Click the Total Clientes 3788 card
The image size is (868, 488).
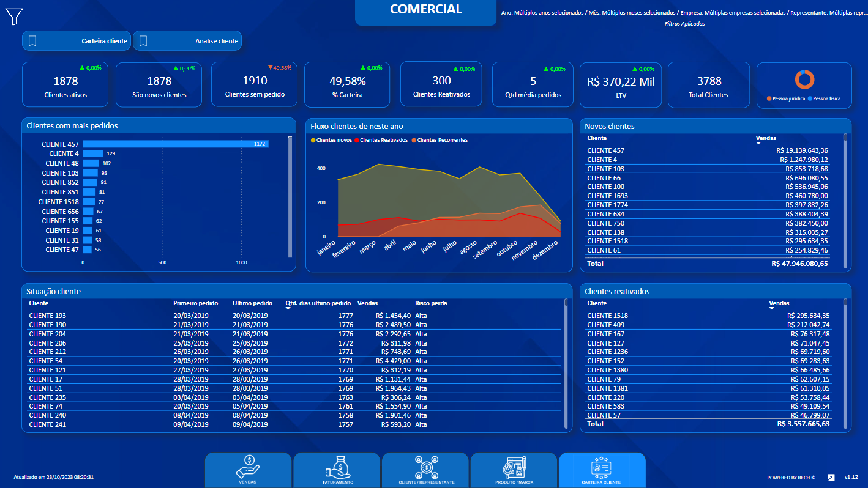click(709, 84)
